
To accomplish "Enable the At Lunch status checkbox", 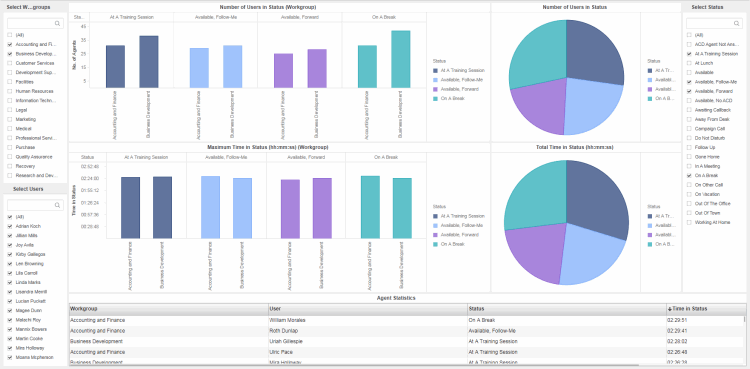I will click(x=689, y=63).
